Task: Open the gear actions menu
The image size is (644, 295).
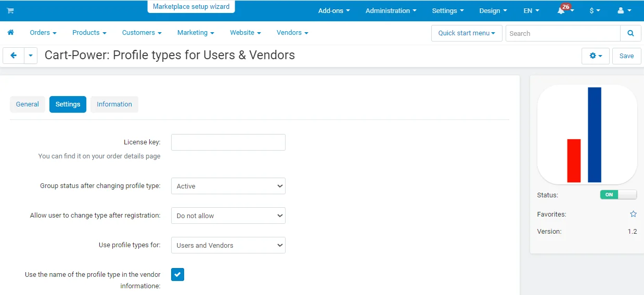Action: click(x=595, y=56)
